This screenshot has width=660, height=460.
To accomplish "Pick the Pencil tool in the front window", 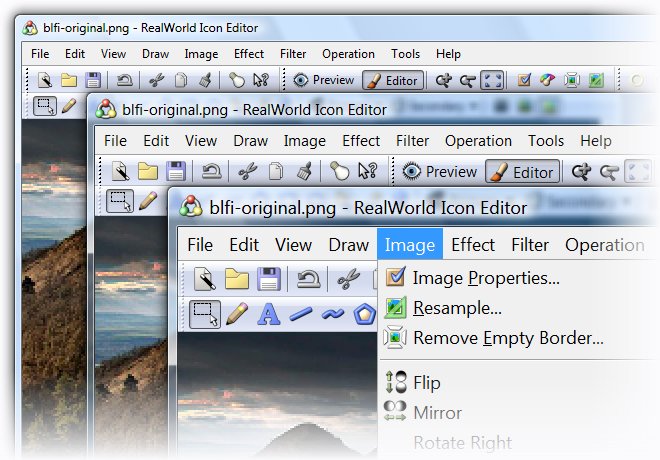I will pos(237,314).
